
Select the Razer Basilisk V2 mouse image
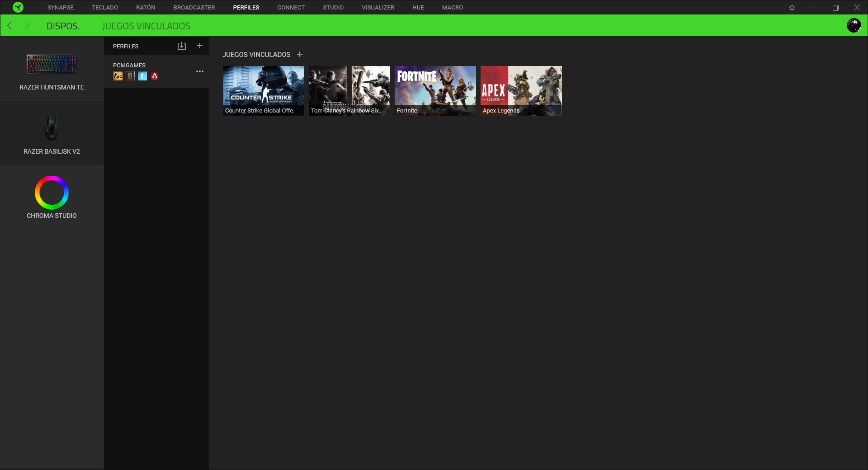pyautogui.click(x=52, y=128)
